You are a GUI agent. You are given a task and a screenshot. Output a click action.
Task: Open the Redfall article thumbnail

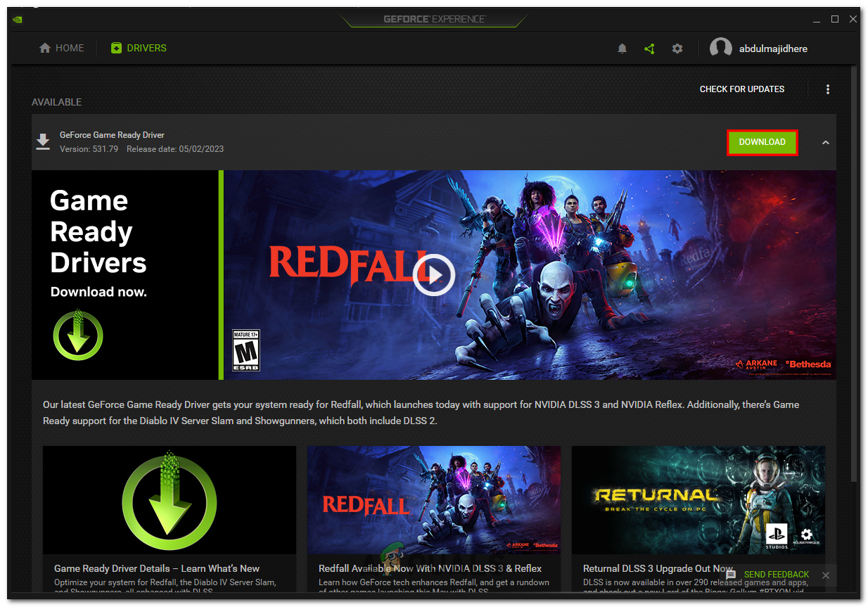[434, 500]
